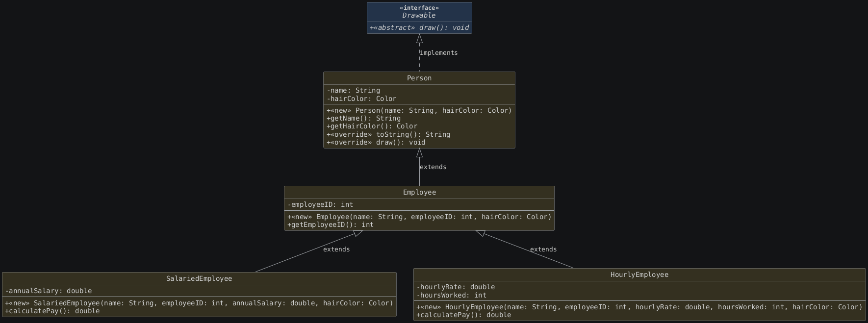Click calculatePay(): double in HourlyEmployee
This screenshot has width=868, height=323.
click(x=464, y=315)
